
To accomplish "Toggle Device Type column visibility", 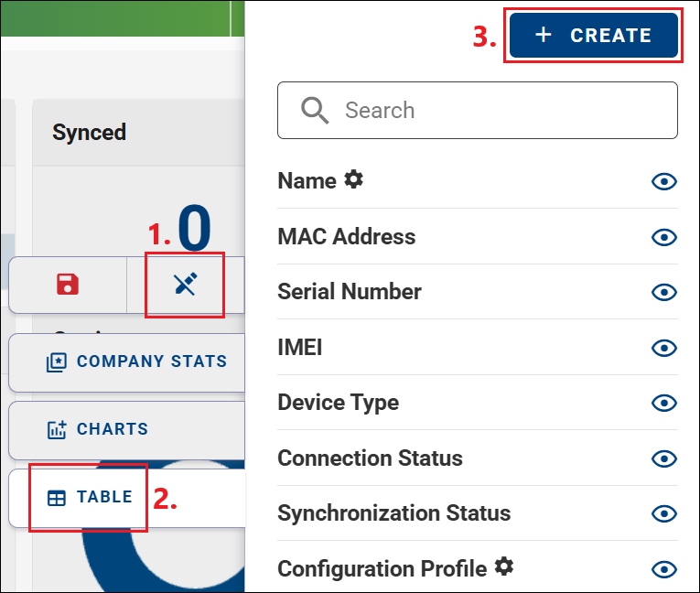I will 664,403.
